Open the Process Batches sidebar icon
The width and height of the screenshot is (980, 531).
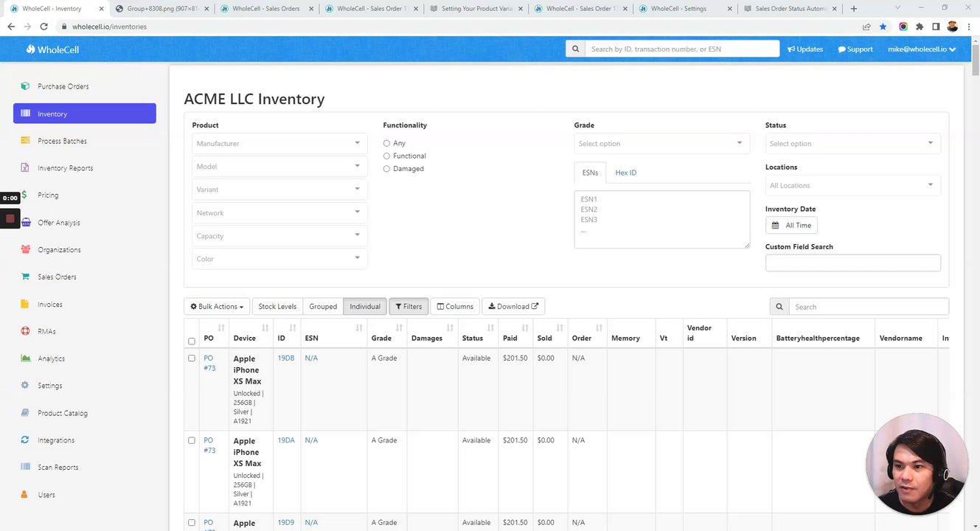pyautogui.click(x=25, y=141)
